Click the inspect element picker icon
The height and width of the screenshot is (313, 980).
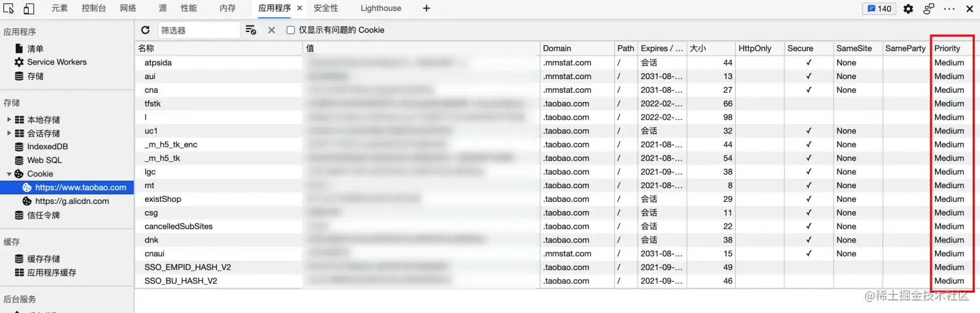coord(8,8)
